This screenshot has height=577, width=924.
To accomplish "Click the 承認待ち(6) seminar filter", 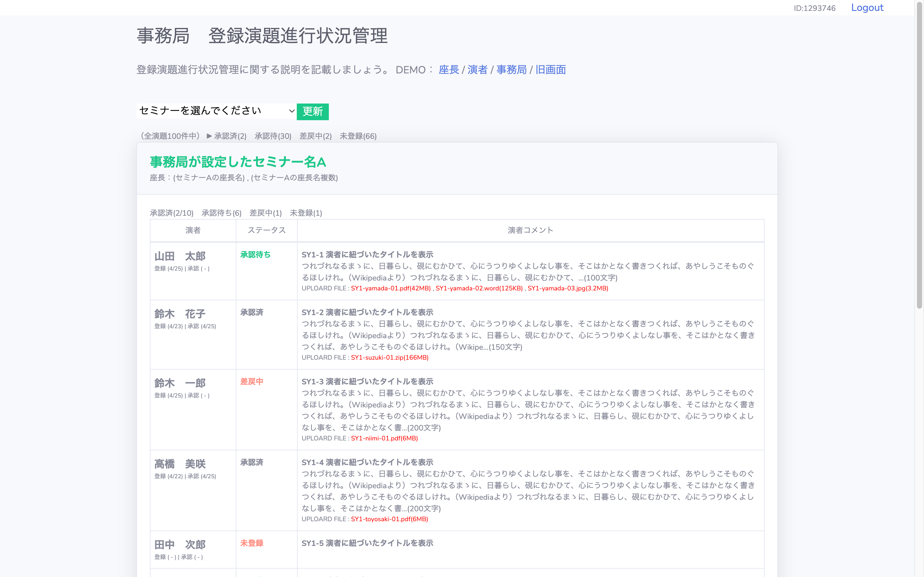I will coord(221,213).
